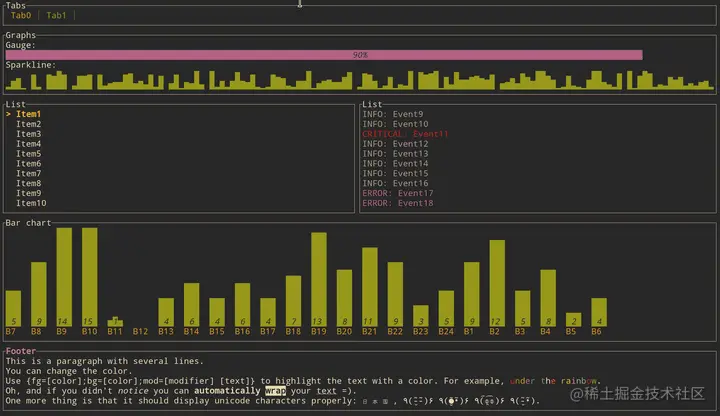This screenshot has height=416, width=720.
Task: Click the italic word 'notice' in footer
Action: click(x=133, y=391)
